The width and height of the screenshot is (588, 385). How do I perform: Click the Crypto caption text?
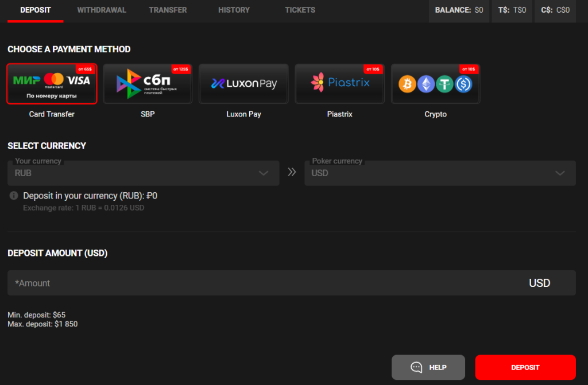click(x=435, y=114)
